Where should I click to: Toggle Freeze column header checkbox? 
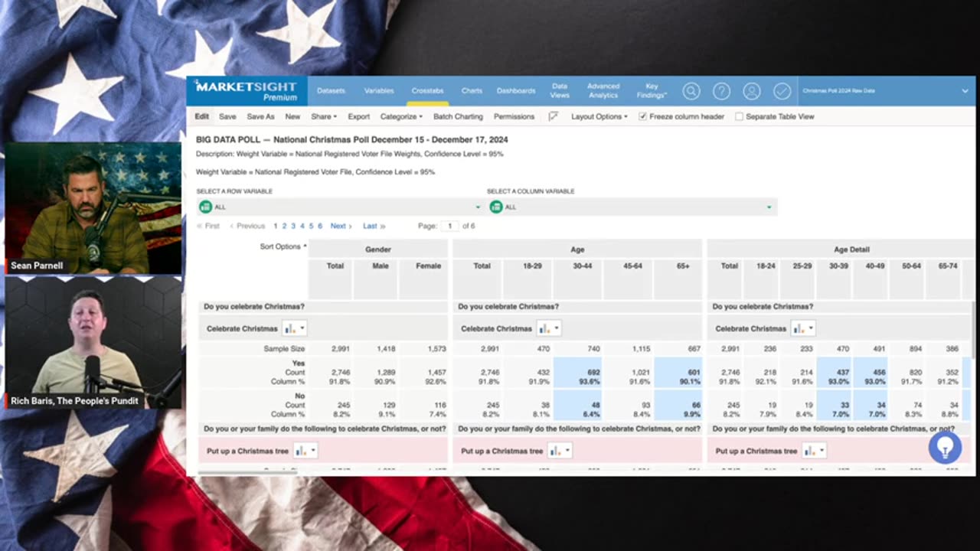pos(642,116)
